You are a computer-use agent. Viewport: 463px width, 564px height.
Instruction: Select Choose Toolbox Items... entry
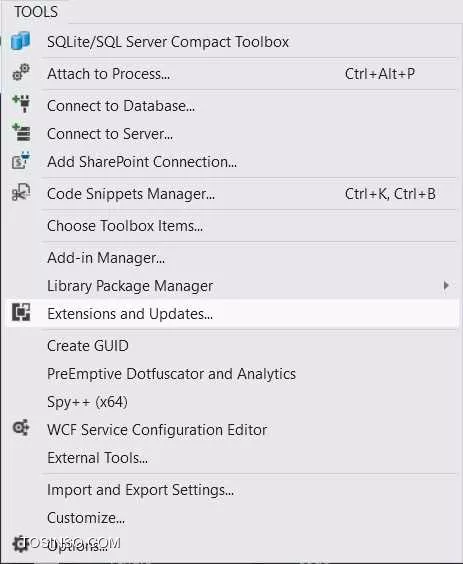[125, 226]
